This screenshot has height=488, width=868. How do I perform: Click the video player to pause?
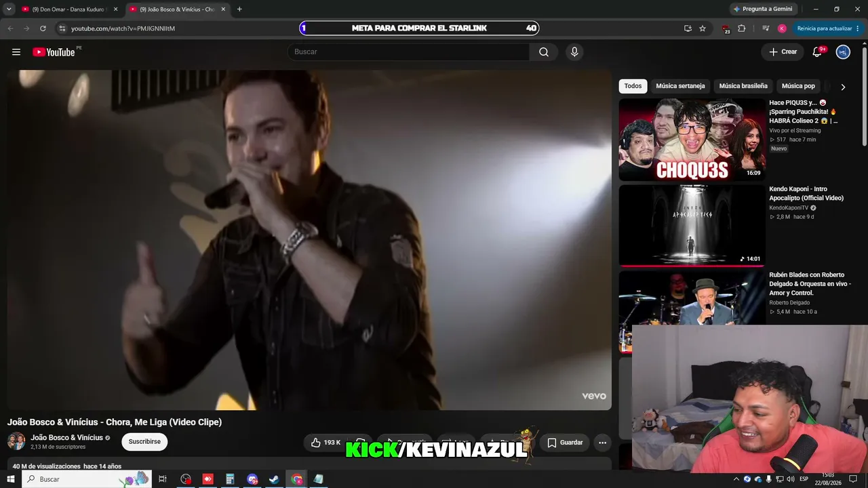tap(309, 240)
